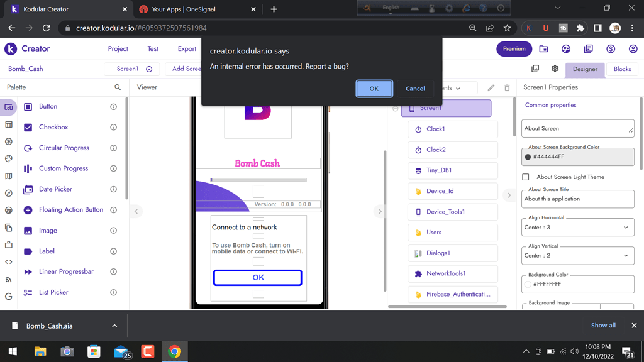Image resolution: width=644 pixels, height=362 pixels.
Task: Open the Project menu
Action: pyautogui.click(x=118, y=49)
